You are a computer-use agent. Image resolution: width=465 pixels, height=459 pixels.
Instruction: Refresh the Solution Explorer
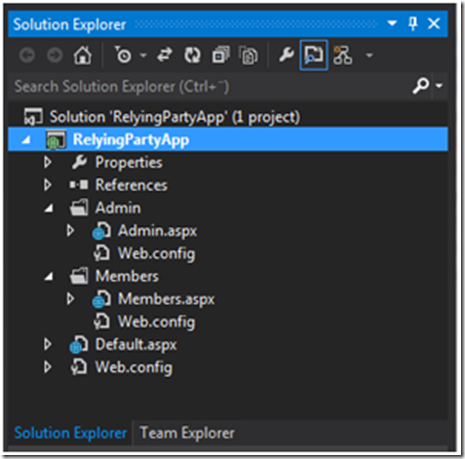192,55
